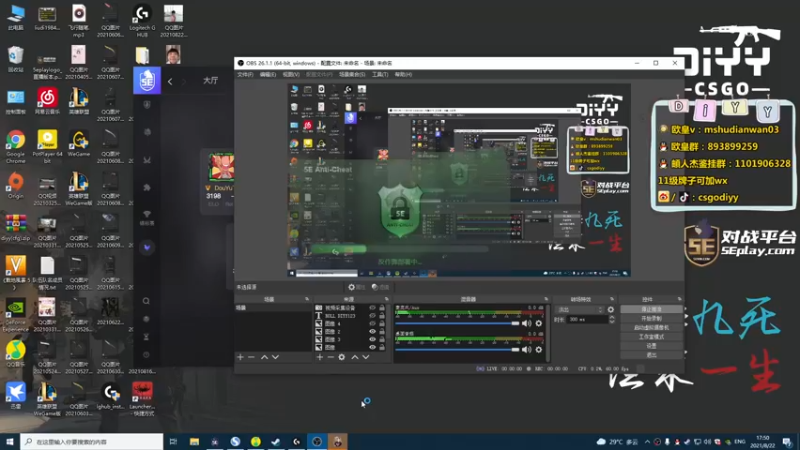Toggle visibility of Image 2 source

coord(372,332)
